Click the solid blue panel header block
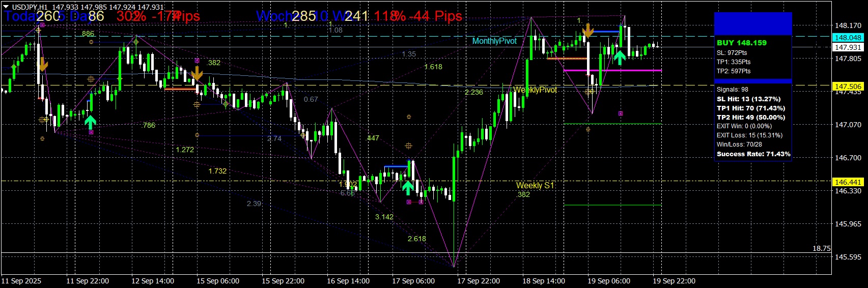The image size is (868, 288). (752, 23)
